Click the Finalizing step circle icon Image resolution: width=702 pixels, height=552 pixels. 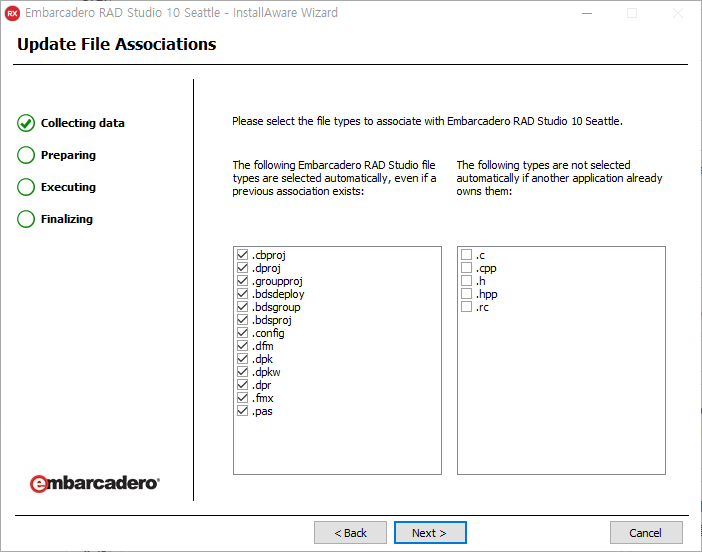point(26,219)
